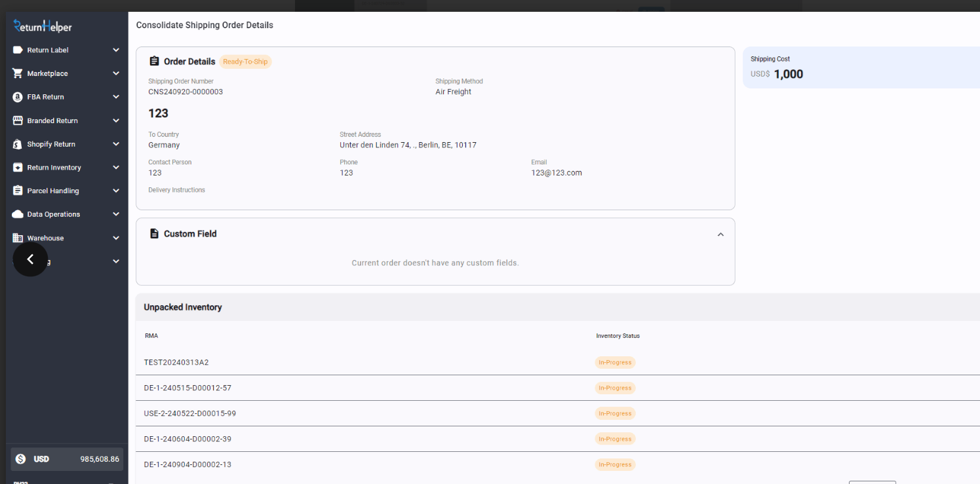Open the Marketplace sidebar menu

47,73
